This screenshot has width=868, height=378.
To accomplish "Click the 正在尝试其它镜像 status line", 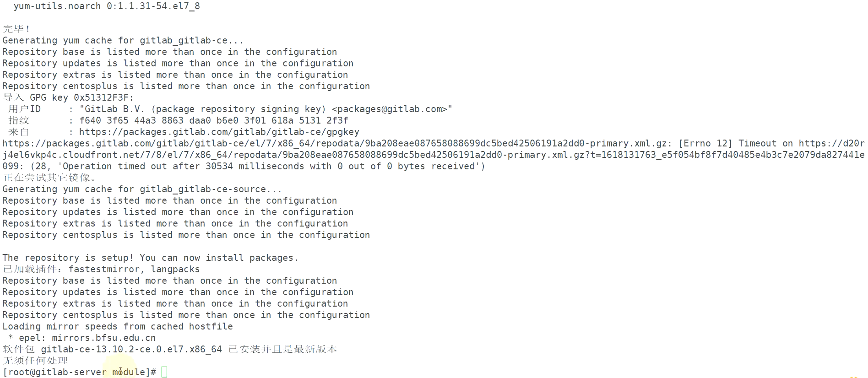I will pyautogui.click(x=49, y=178).
